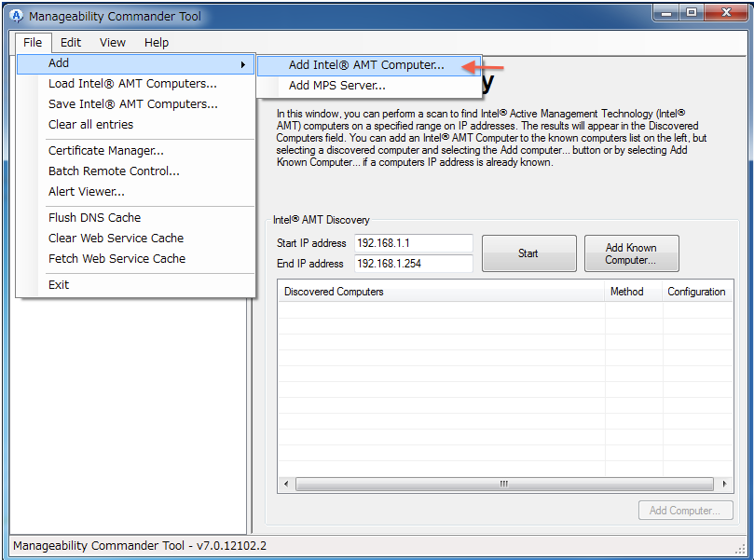Expand the Add submenu entry
The height and width of the screenshot is (560, 754).
pyautogui.click(x=135, y=63)
